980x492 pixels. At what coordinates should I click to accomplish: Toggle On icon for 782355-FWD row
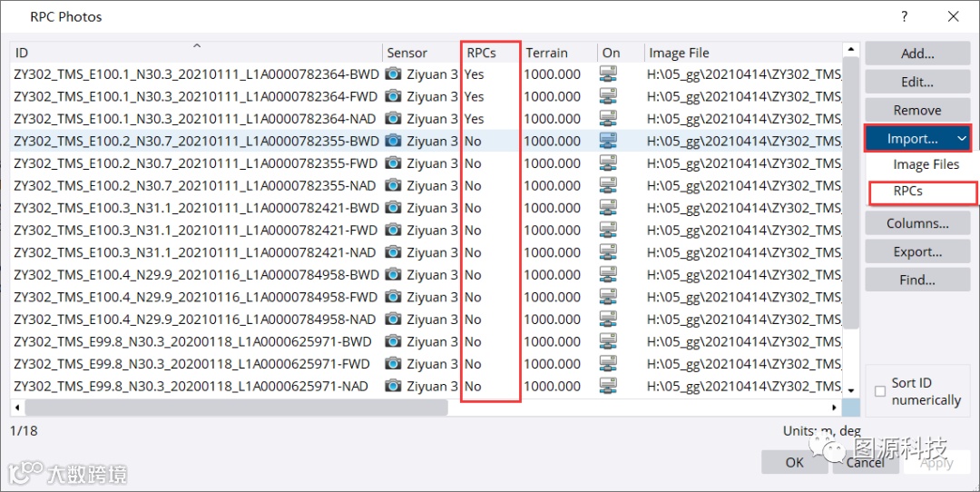608,163
